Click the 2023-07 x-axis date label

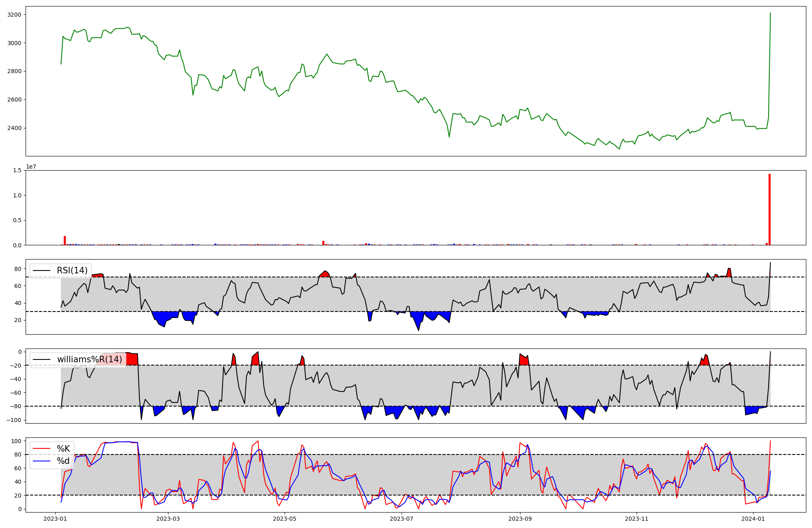click(x=402, y=519)
